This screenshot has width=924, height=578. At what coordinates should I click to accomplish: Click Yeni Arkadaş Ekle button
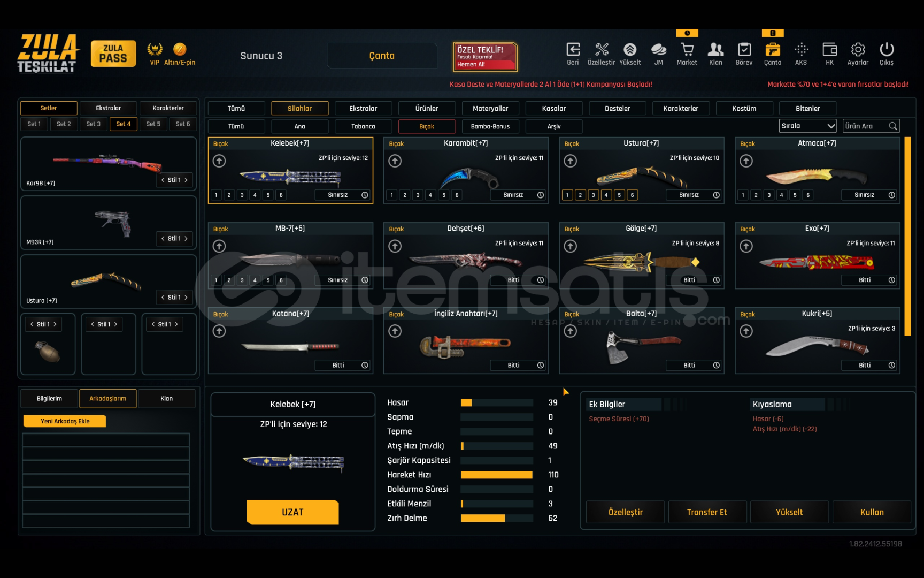pyautogui.click(x=65, y=421)
